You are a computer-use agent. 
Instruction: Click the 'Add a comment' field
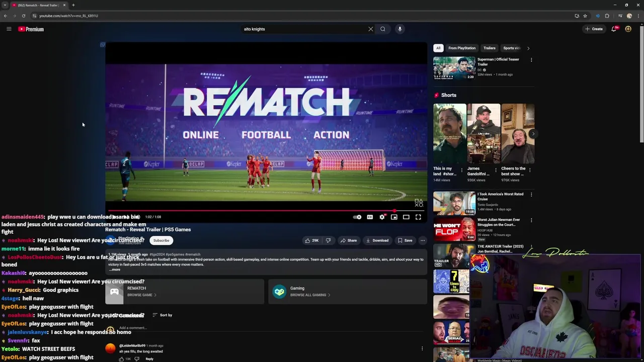click(x=272, y=328)
